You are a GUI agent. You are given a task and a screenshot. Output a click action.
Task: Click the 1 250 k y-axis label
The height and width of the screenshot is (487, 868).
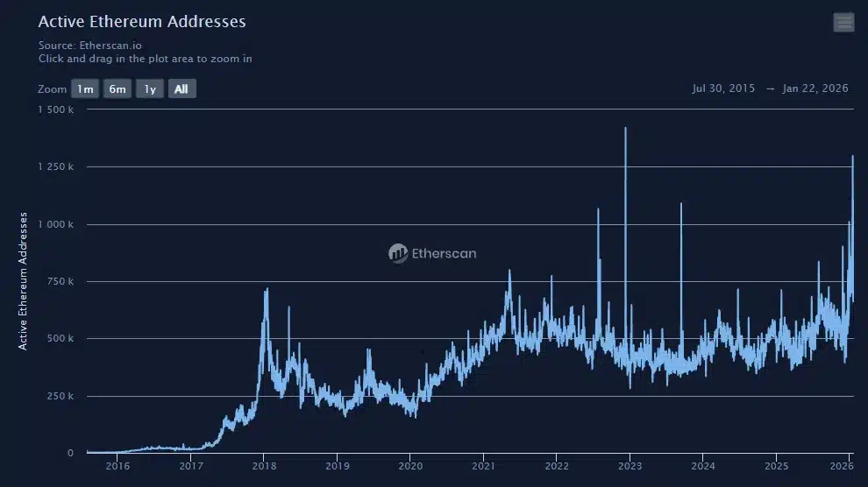click(x=55, y=166)
